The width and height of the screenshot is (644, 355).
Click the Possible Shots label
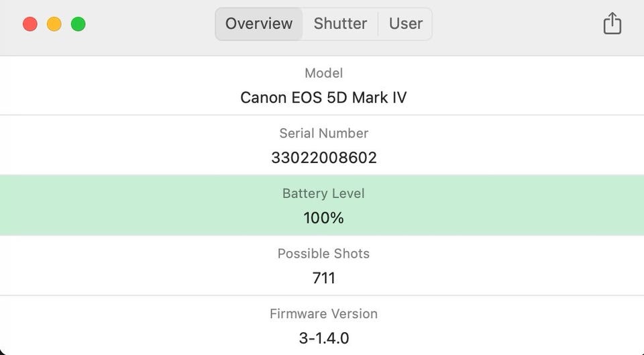coord(323,254)
